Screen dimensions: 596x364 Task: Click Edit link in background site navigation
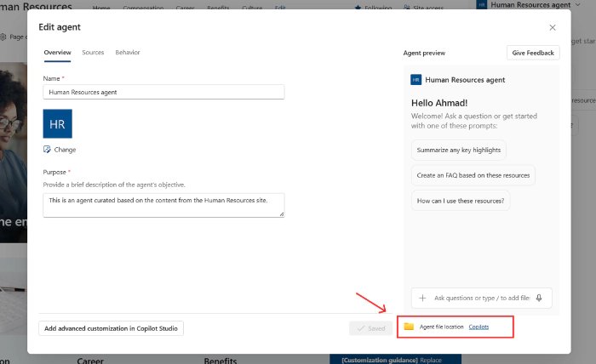tap(280, 8)
